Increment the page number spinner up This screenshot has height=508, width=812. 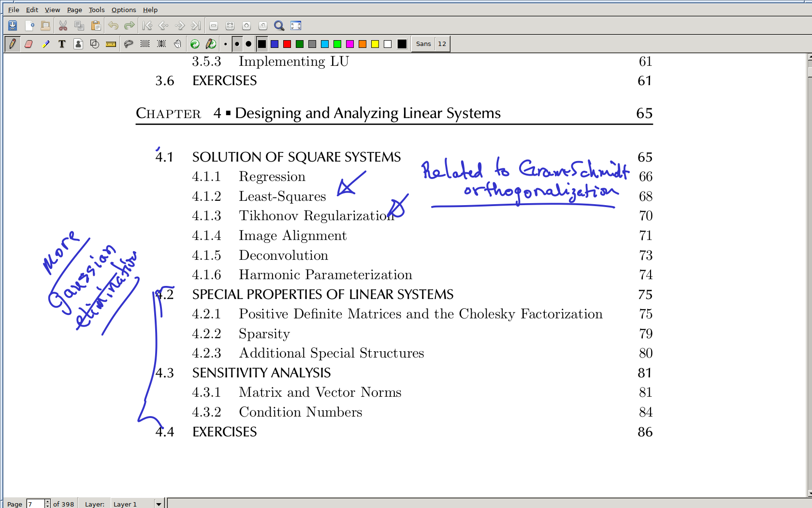click(47, 501)
